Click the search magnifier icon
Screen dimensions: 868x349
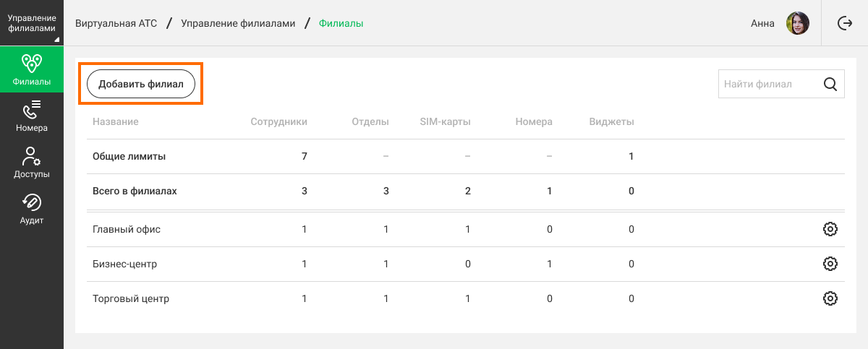click(x=830, y=84)
